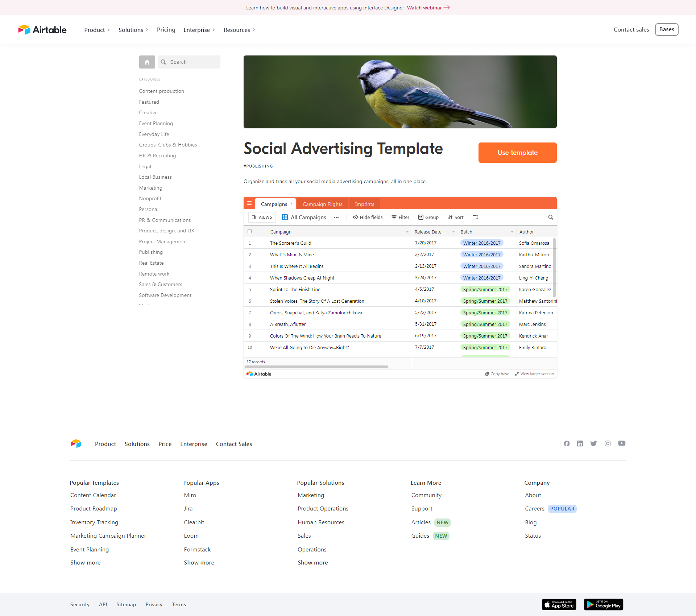This screenshot has height=616, width=696.
Task: Open the LinkedIn icon in the footer
Action: pos(580,443)
